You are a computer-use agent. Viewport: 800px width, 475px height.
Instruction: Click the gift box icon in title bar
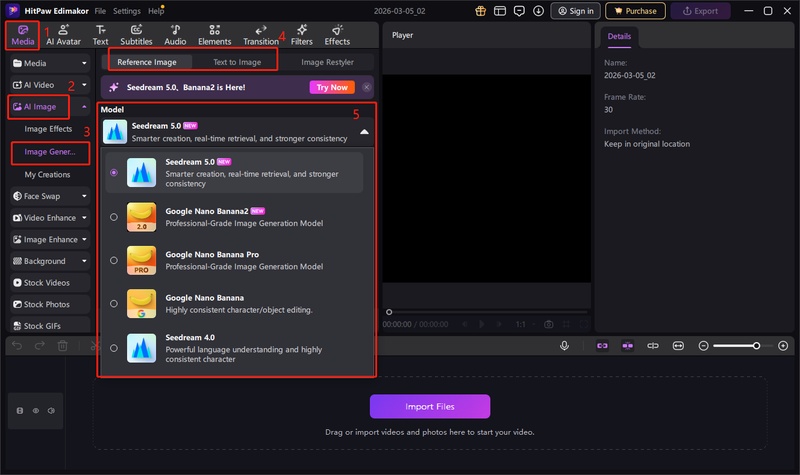click(x=479, y=11)
